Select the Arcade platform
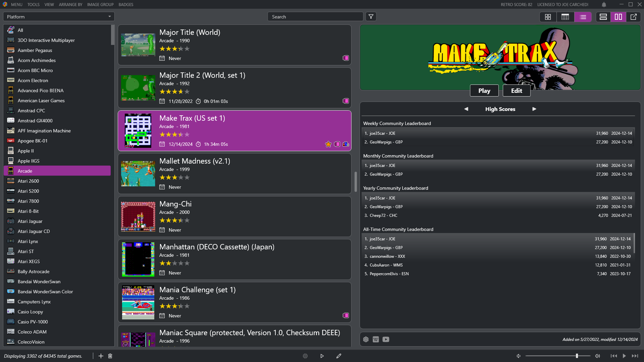The image size is (644, 362). [x=57, y=171]
